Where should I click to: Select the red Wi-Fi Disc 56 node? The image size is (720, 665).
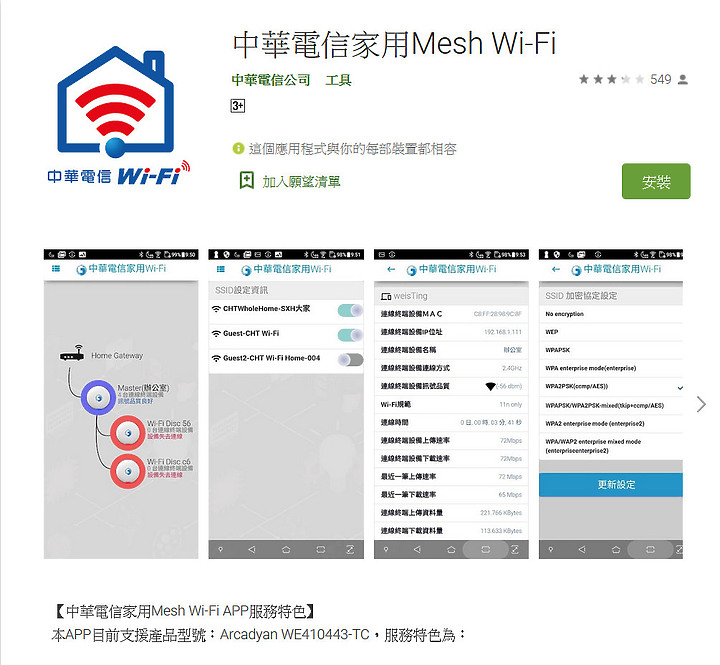(128, 433)
